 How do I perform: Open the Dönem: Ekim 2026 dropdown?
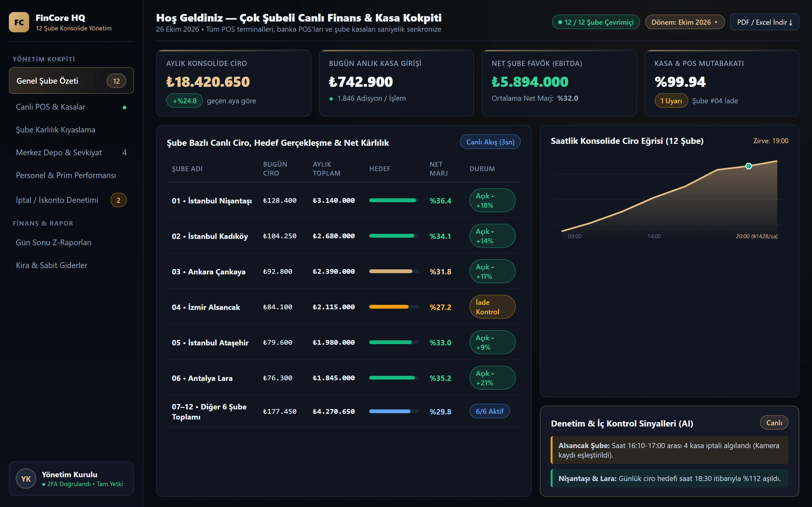[685, 22]
